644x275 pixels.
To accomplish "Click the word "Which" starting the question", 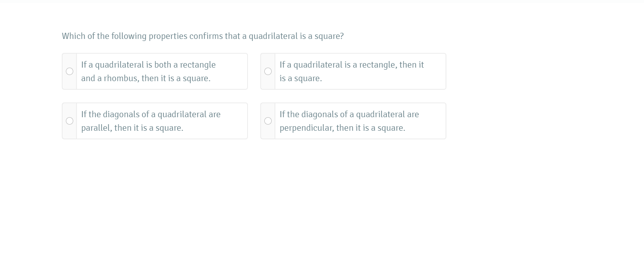I will coord(74,36).
